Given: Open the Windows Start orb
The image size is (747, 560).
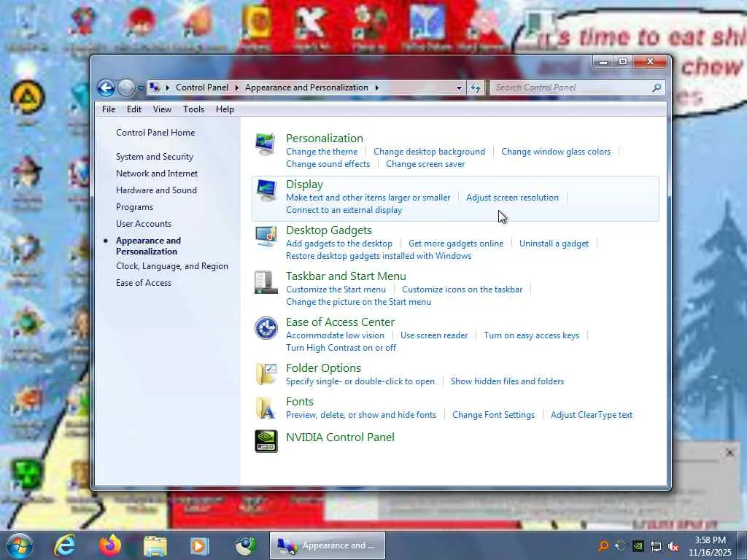Looking at the screenshot, I should pos(20,545).
